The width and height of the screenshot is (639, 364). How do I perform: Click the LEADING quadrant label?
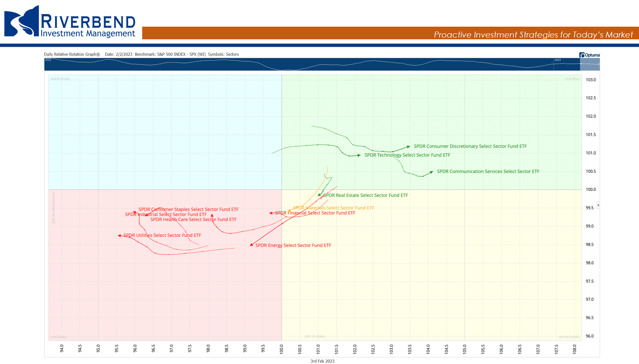[x=572, y=79]
